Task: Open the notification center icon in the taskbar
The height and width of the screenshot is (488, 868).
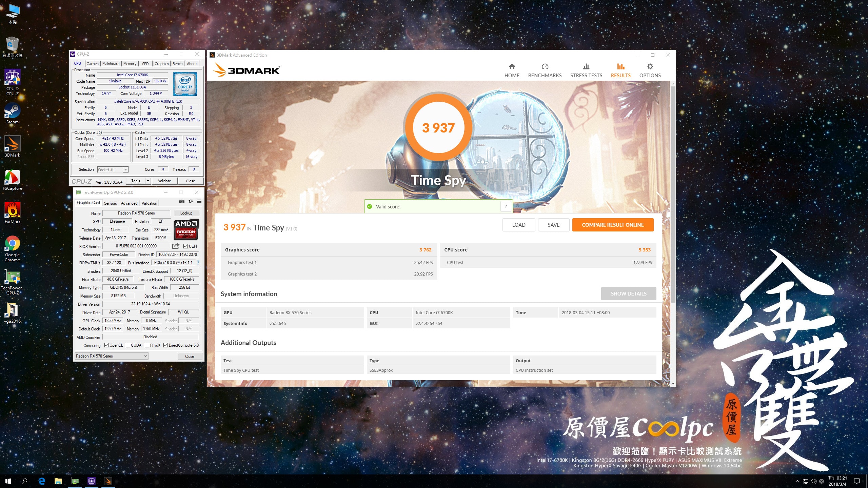Action: click(857, 481)
